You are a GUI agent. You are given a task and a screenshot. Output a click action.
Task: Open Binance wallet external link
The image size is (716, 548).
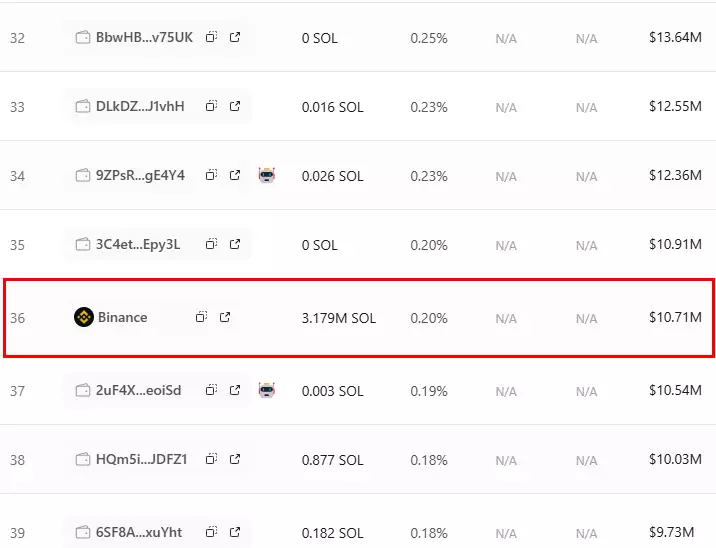point(225,316)
